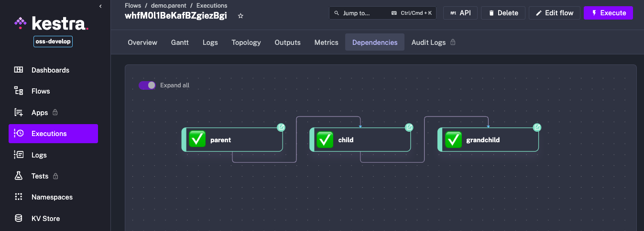Open the Topology tab
Viewport: 644px width, 231px height.
pos(246,42)
